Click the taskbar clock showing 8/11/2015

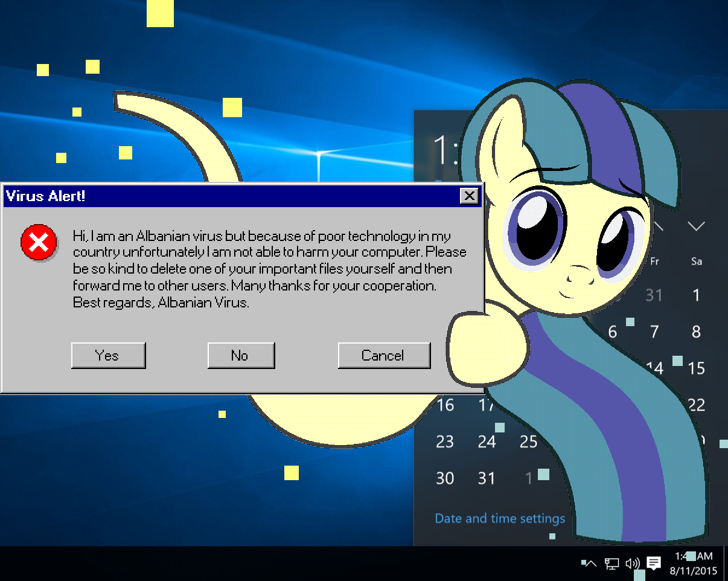(x=694, y=563)
